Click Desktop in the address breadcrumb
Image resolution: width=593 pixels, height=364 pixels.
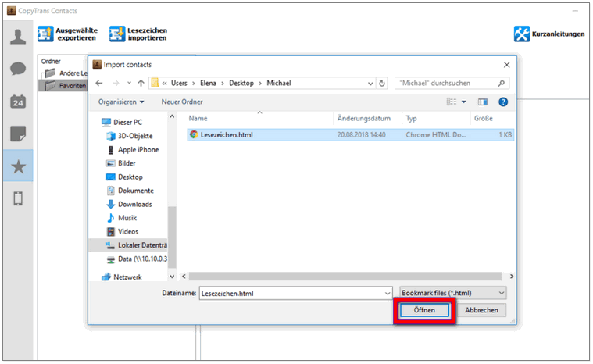pos(241,83)
